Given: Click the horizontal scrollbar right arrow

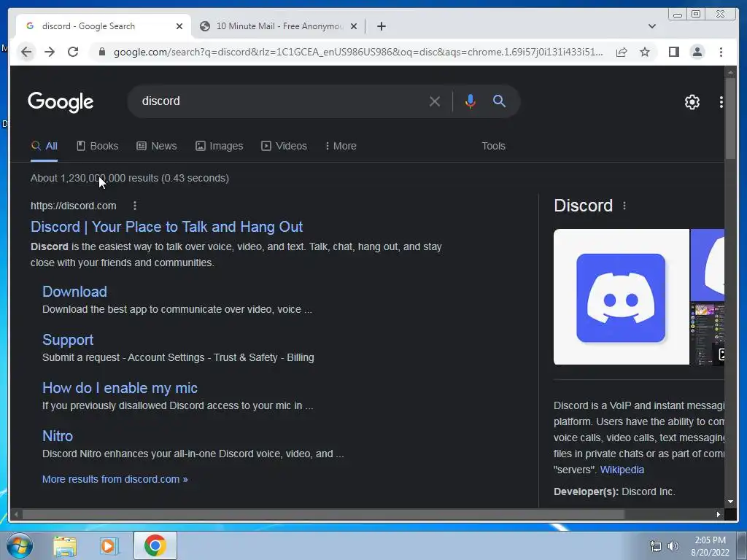Looking at the screenshot, I should click(x=718, y=514).
